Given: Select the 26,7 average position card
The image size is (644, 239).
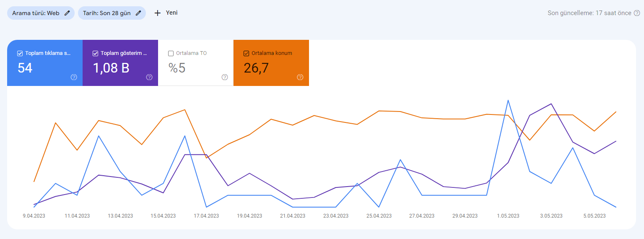Looking at the screenshot, I should (271, 63).
